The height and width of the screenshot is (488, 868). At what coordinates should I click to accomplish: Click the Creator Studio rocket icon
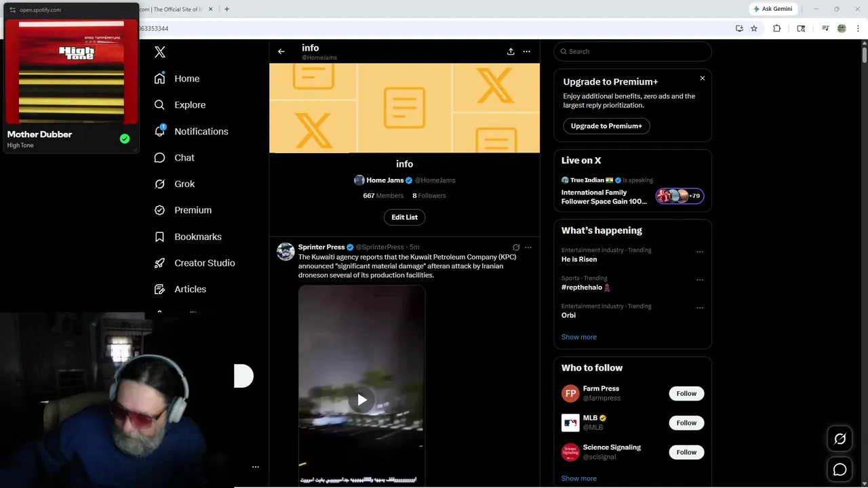[x=159, y=263]
